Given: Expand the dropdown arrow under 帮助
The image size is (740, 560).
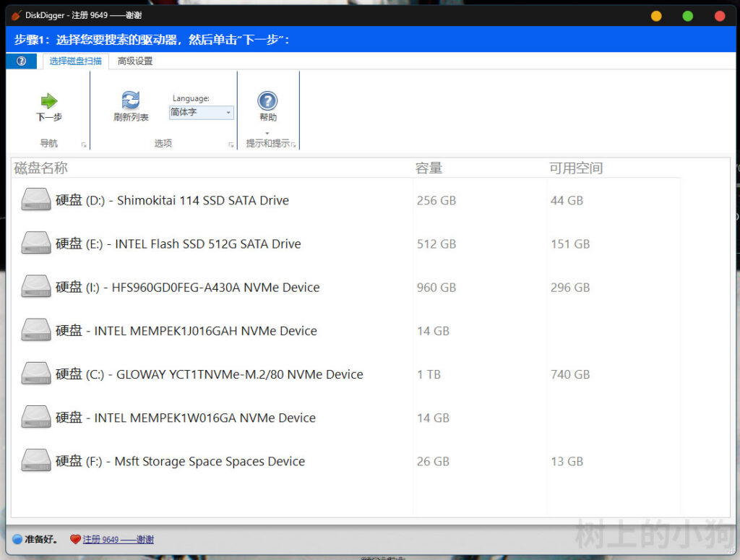Looking at the screenshot, I should pyautogui.click(x=267, y=133).
